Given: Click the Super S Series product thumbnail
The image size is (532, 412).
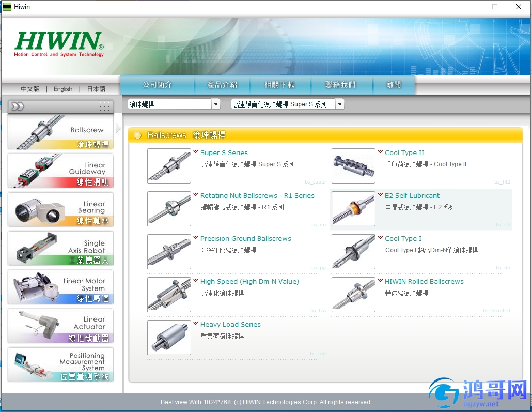Looking at the screenshot, I should pos(169,166).
